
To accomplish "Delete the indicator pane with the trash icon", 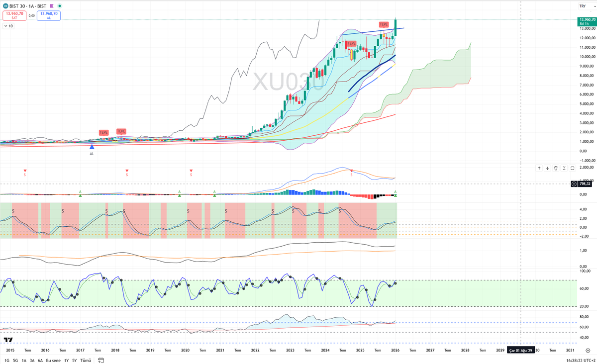I will click(556, 168).
